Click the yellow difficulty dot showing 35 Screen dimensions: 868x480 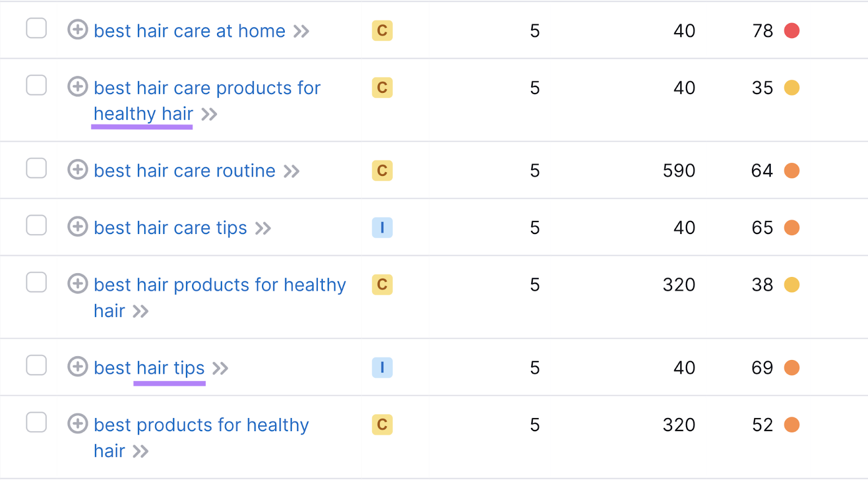pos(793,87)
